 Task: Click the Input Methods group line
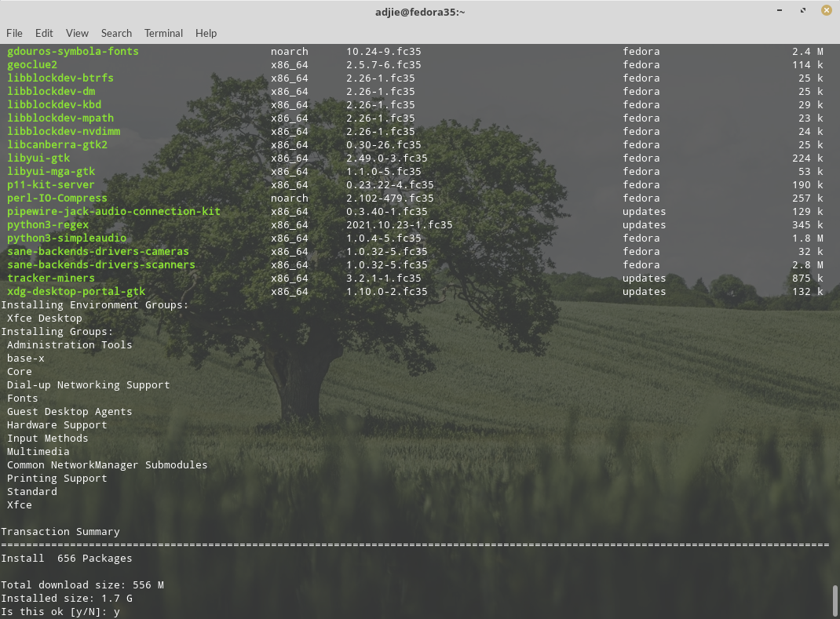coord(48,439)
